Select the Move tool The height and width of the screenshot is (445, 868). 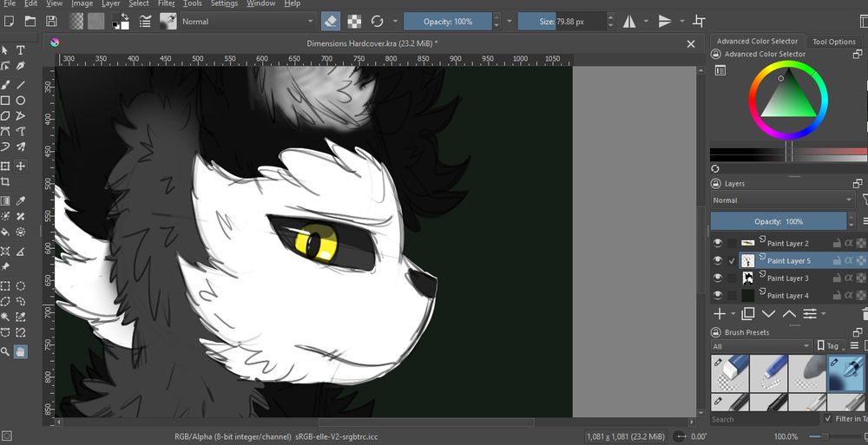21,166
